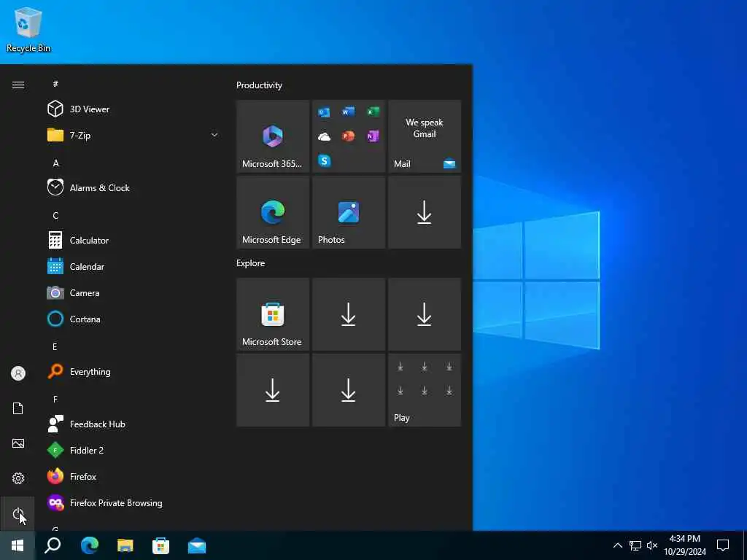Open Skype in Office tile folder
The height and width of the screenshot is (560, 747).
click(x=324, y=161)
